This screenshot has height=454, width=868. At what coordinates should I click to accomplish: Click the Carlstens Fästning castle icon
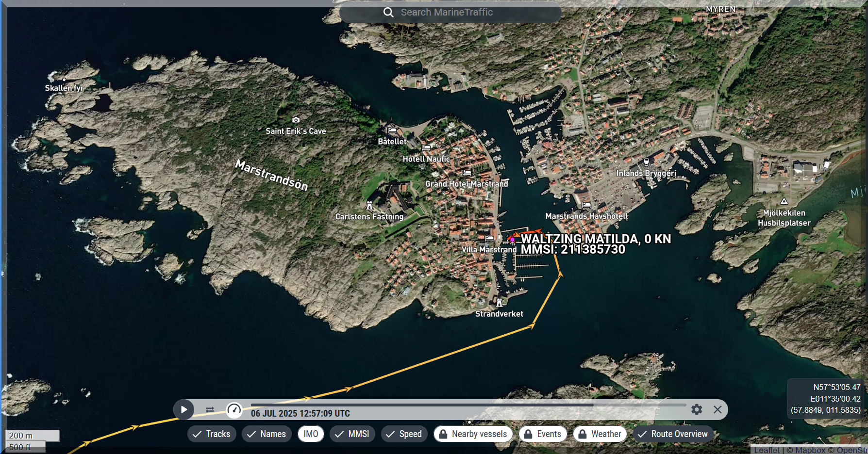click(x=369, y=206)
